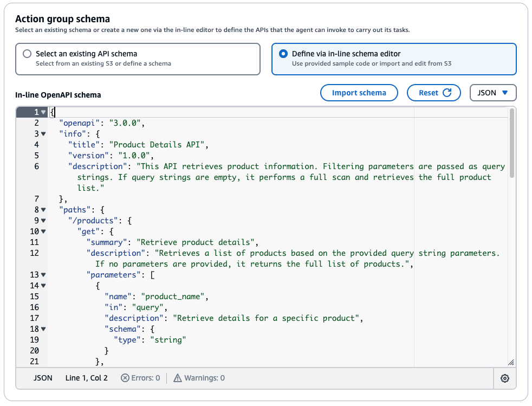Click the Import schema button
The height and width of the screenshot is (406, 532).
click(x=359, y=93)
